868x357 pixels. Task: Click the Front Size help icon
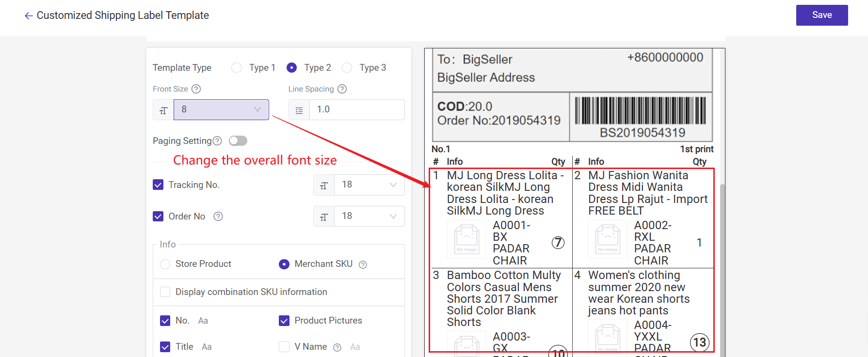coord(196,89)
